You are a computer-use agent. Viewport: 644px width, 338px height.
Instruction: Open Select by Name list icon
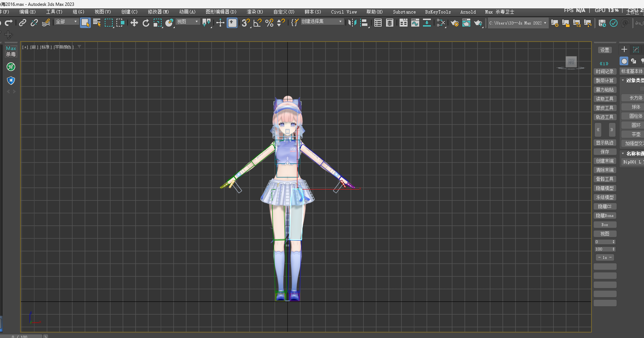97,23
